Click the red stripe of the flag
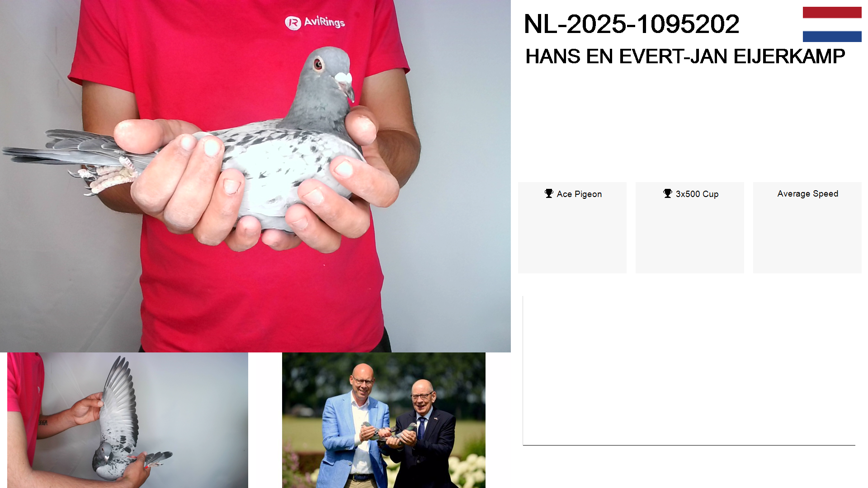Viewport: 868px width, 488px height. pyautogui.click(x=832, y=13)
